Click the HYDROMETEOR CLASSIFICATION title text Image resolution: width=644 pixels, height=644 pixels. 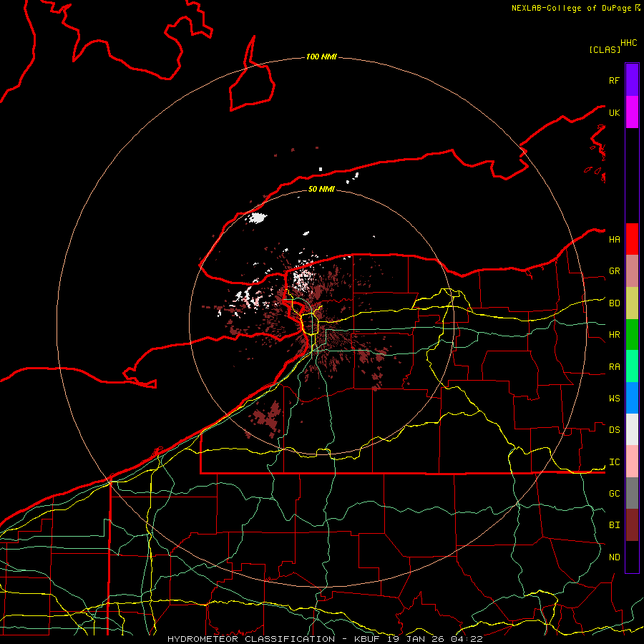pos(251,639)
